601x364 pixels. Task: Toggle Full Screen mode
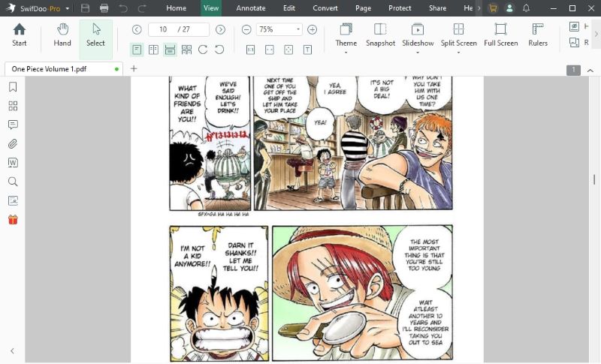(x=500, y=35)
